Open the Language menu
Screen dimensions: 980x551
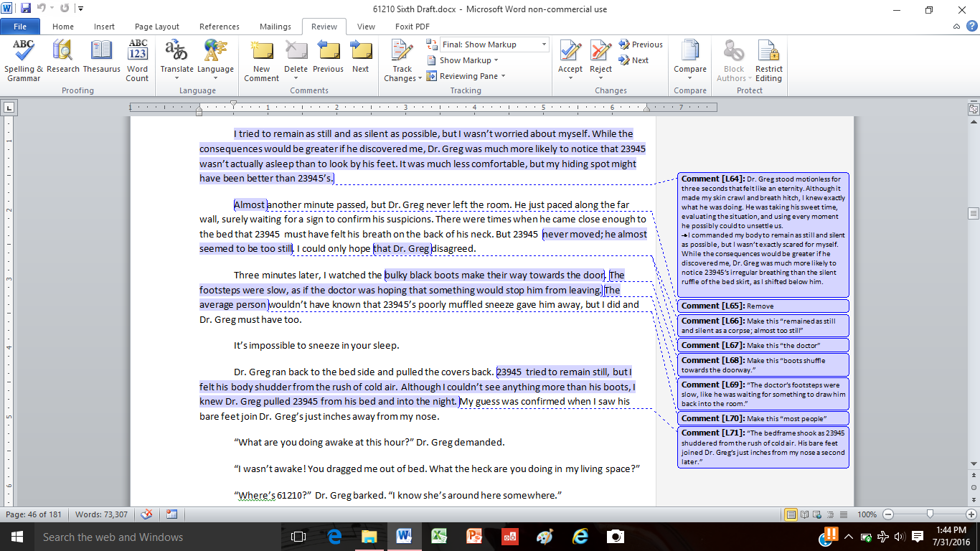coord(215,61)
